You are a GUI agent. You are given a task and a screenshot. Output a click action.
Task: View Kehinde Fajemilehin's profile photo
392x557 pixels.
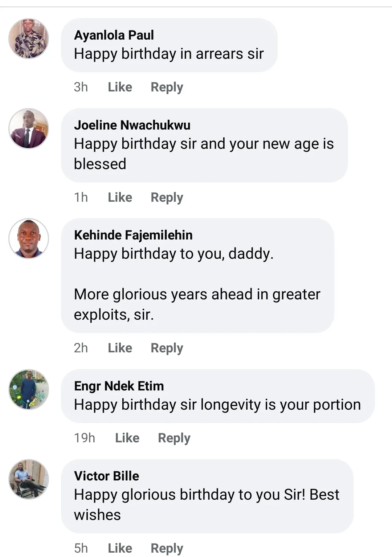pyautogui.click(x=29, y=238)
